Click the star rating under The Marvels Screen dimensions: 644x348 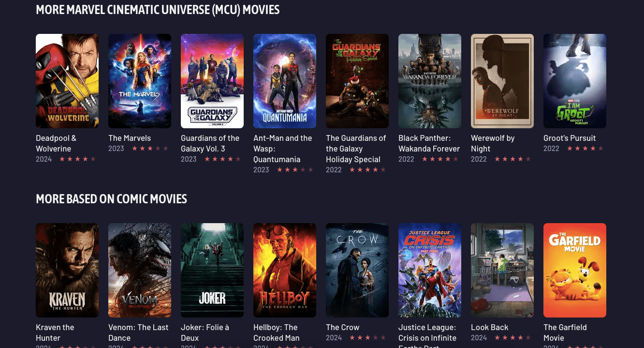tap(150, 149)
